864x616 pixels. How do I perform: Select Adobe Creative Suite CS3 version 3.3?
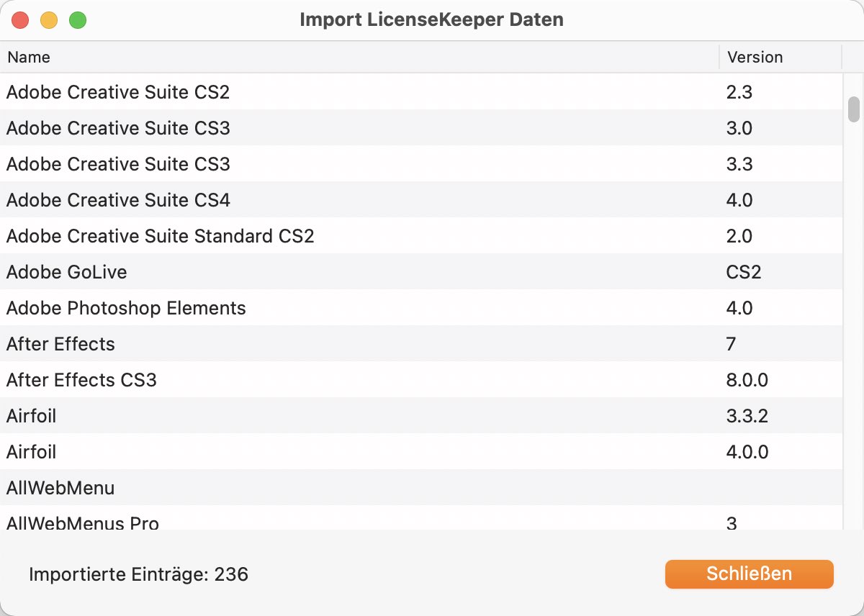click(421, 163)
